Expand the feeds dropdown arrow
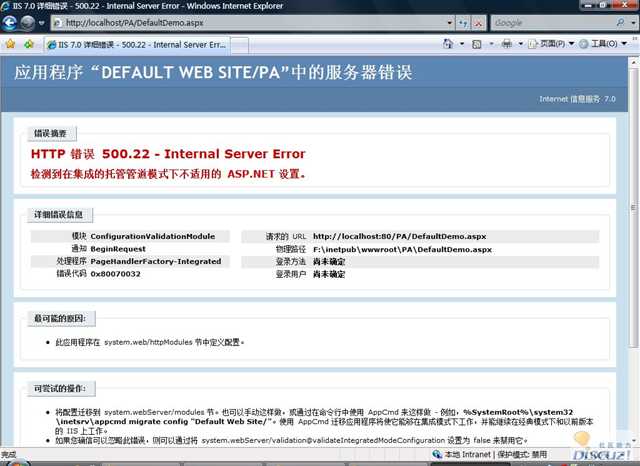640x466 pixels. [491, 44]
